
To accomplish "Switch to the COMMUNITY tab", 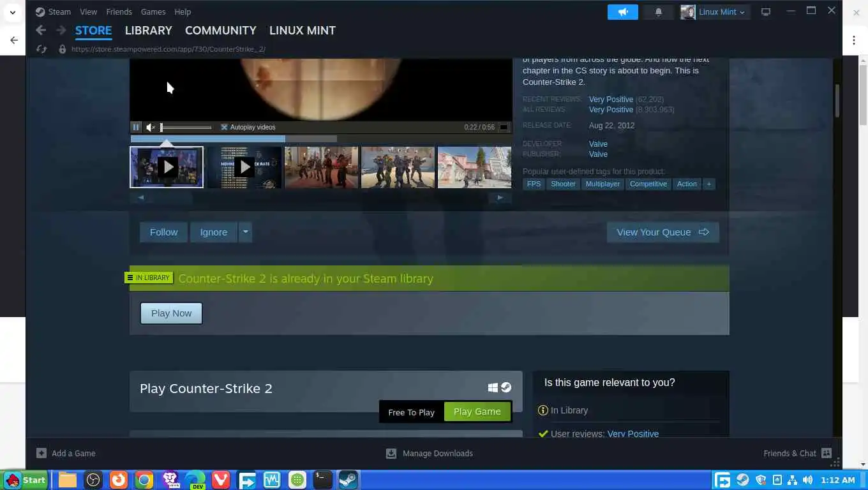I will 220,30.
